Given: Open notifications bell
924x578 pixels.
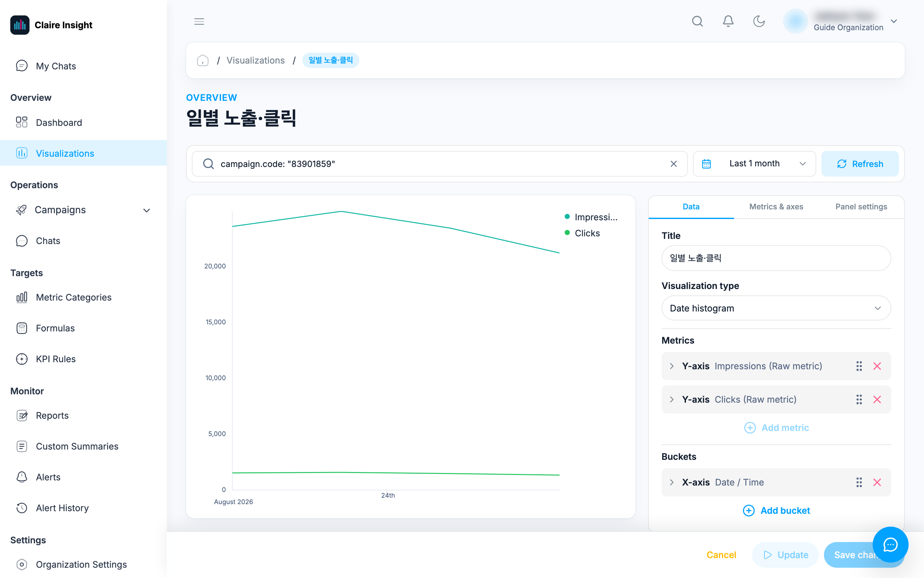Looking at the screenshot, I should (x=728, y=21).
